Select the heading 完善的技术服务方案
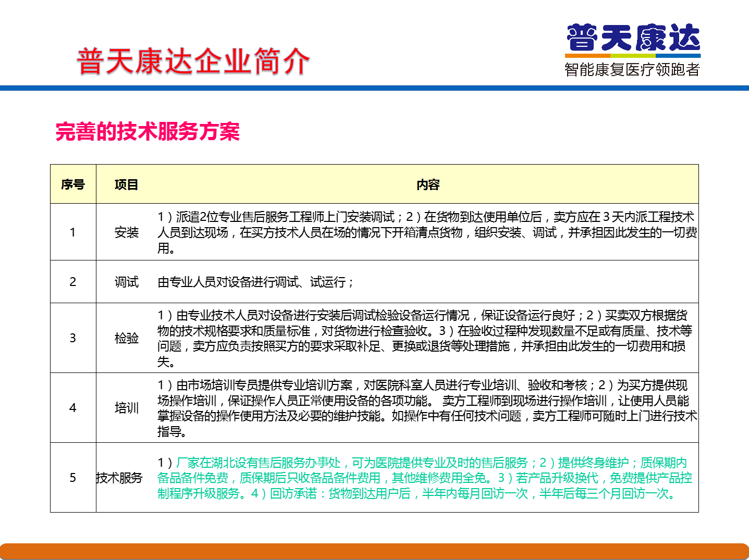This screenshot has width=749, height=560. (148, 131)
